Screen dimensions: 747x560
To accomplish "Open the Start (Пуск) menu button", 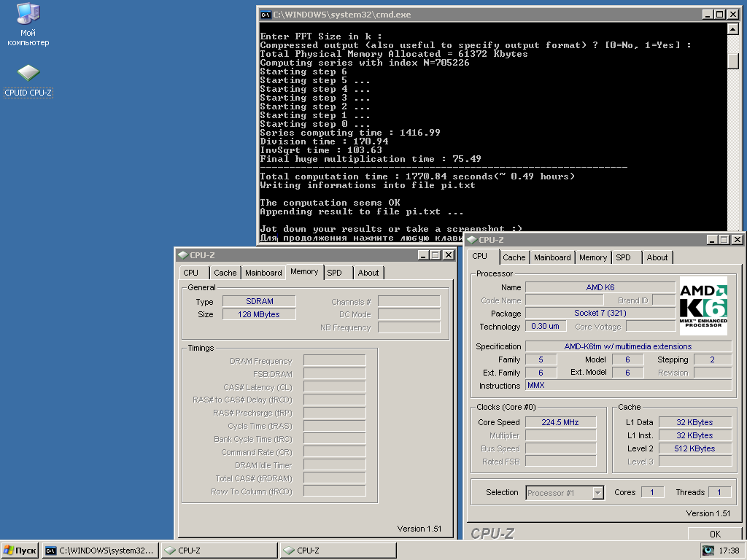I will 20,551.
